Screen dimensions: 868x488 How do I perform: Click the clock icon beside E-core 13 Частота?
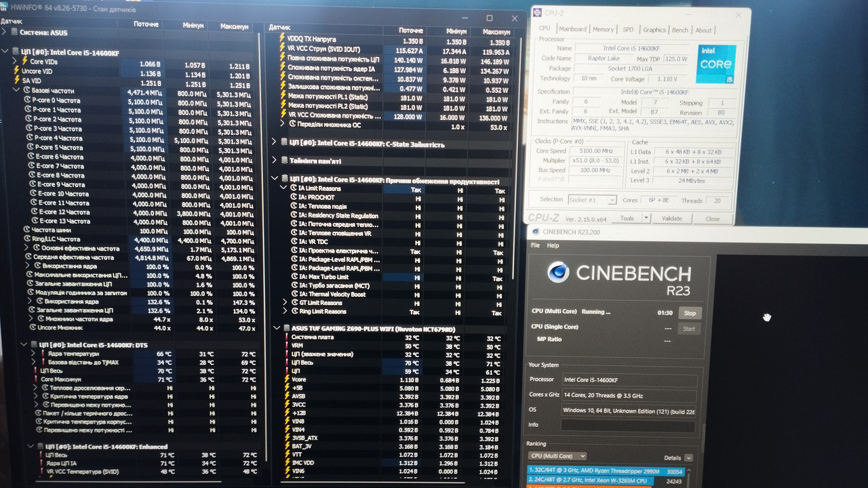[x=33, y=221]
